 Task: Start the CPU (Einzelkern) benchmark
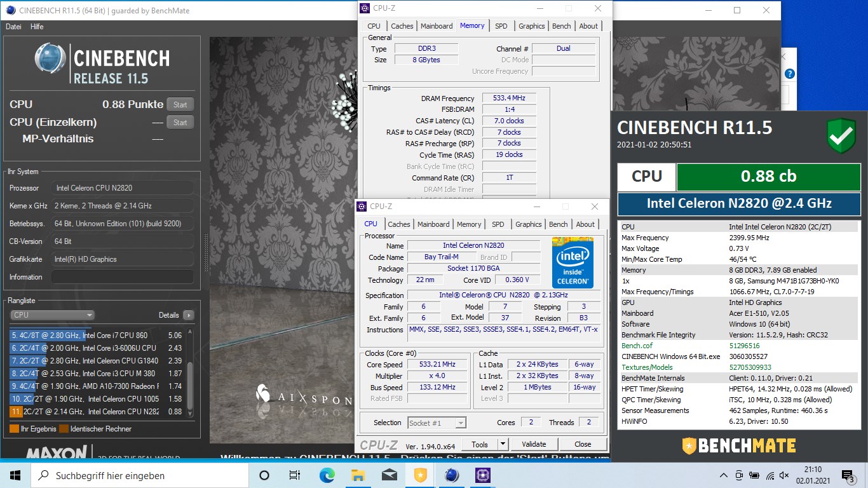tap(180, 123)
